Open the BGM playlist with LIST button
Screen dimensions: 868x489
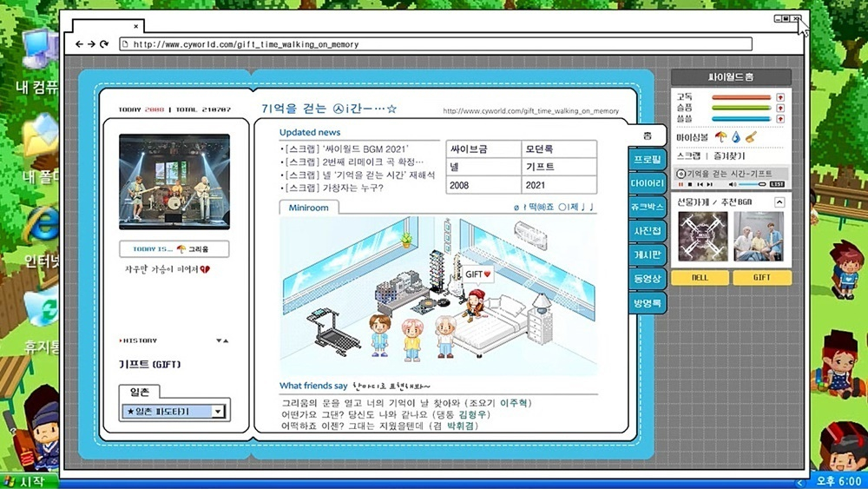tap(777, 184)
